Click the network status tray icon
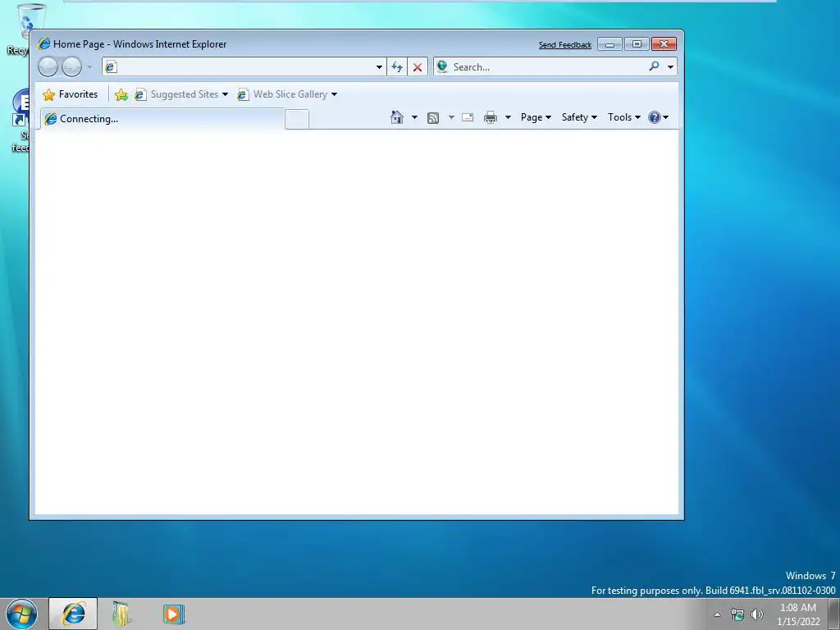 pos(737,614)
